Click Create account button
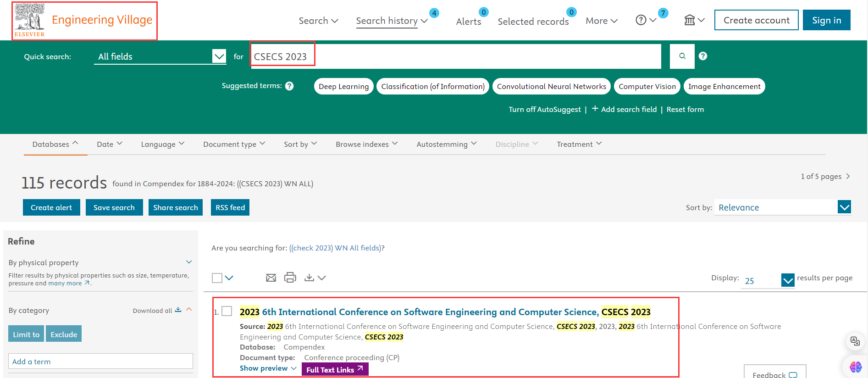The width and height of the screenshot is (868, 378). coord(757,20)
